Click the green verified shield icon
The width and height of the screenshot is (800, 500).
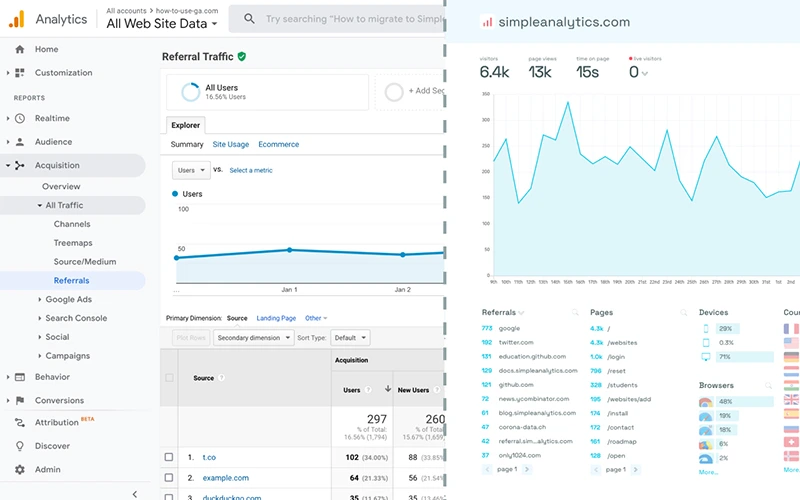coord(242,57)
